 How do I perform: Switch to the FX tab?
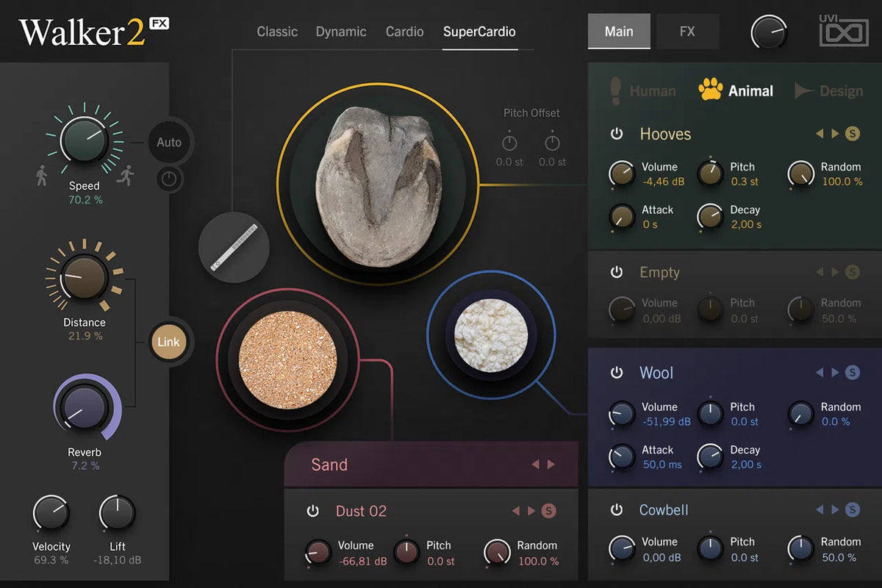point(687,32)
